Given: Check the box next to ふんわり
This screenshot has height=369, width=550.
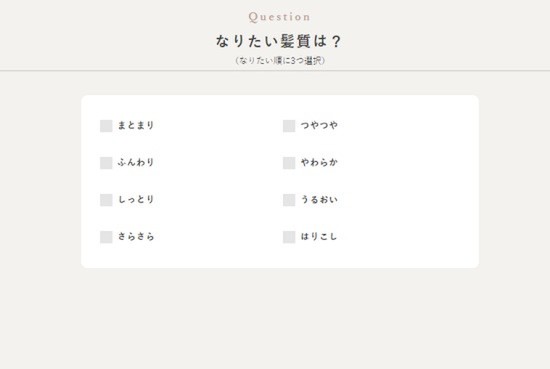Looking at the screenshot, I should [x=106, y=163].
